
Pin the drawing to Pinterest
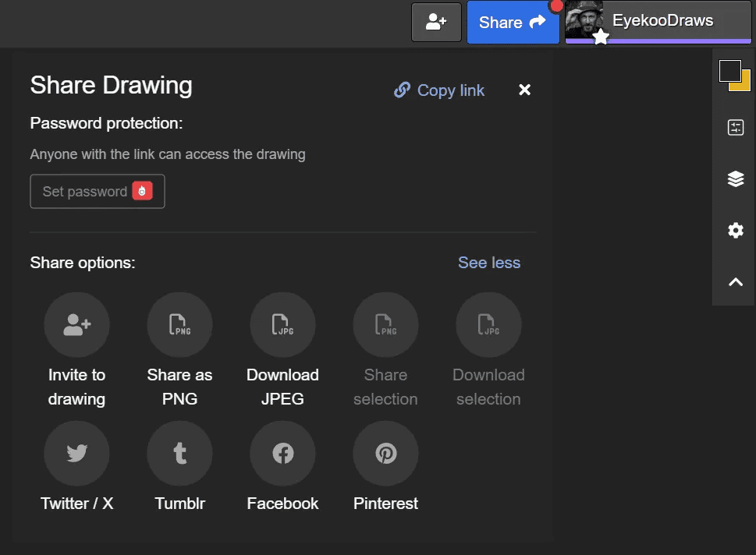pyautogui.click(x=385, y=454)
